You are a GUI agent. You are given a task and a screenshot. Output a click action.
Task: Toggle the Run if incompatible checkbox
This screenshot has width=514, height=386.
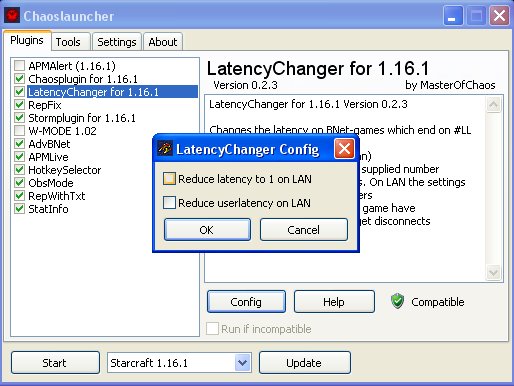(212, 329)
